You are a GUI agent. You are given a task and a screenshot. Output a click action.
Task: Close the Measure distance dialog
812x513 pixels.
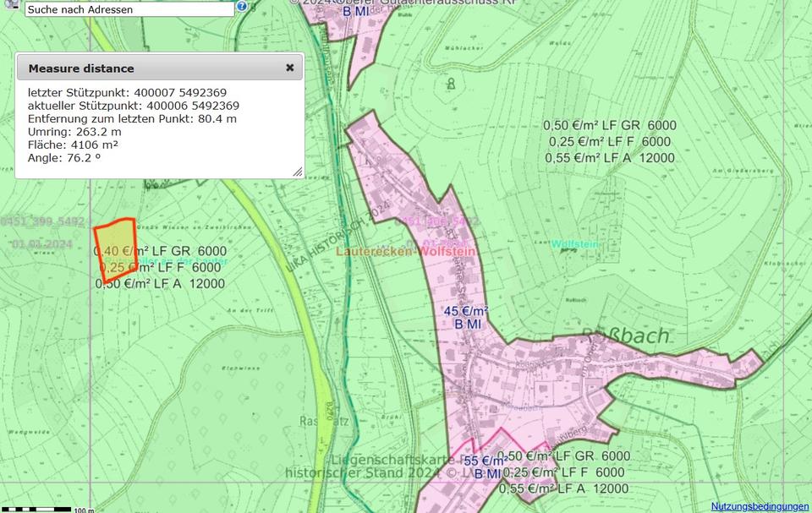pos(289,68)
